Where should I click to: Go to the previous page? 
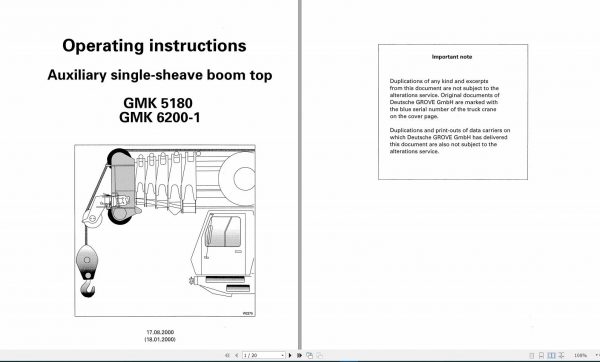pos(236,355)
